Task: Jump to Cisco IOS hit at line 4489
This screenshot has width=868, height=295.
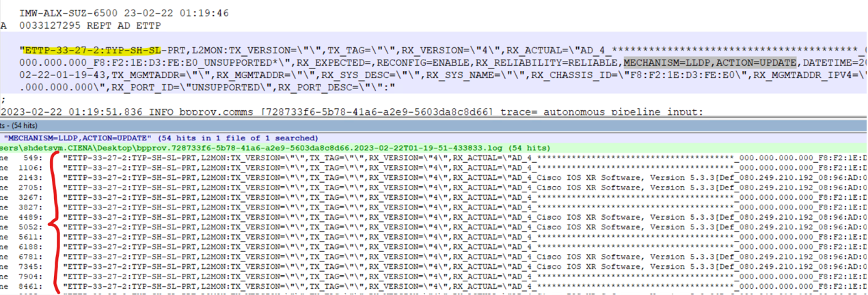Action: (434, 216)
